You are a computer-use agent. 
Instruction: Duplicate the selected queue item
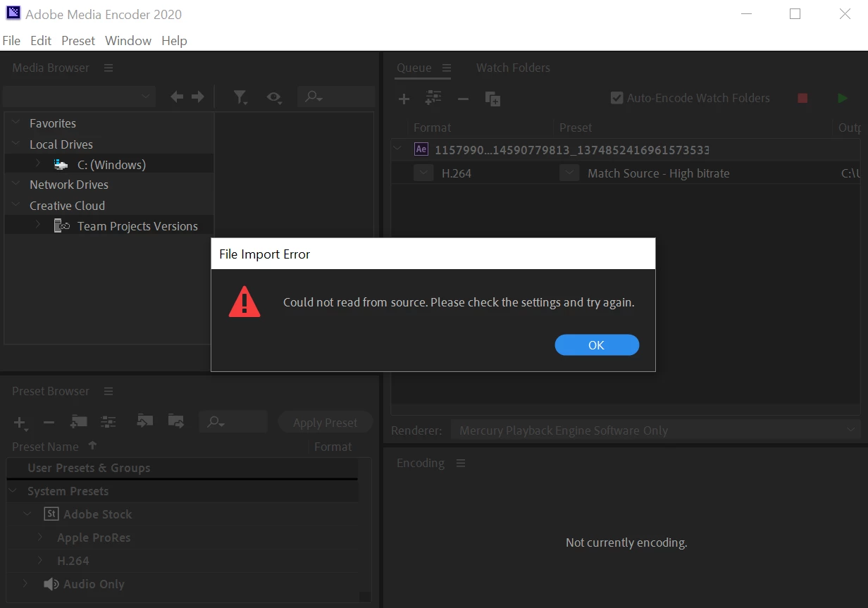click(492, 99)
